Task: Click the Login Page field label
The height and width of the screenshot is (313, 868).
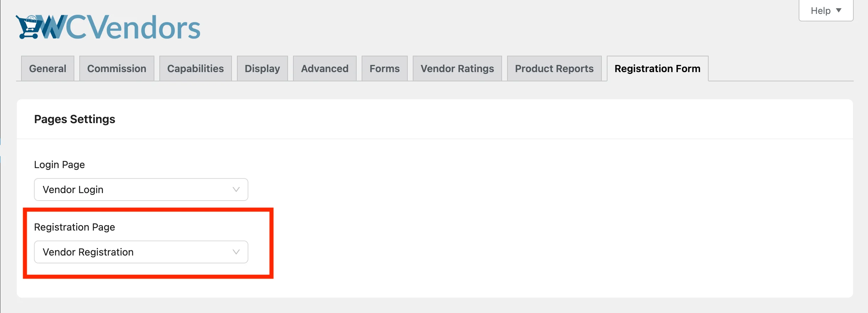Action: (x=59, y=165)
